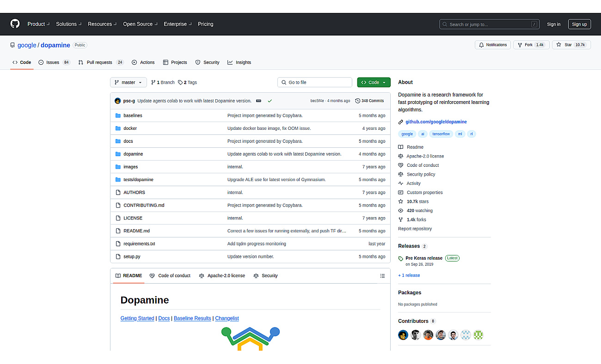Open the README outline list icon

coord(382,276)
